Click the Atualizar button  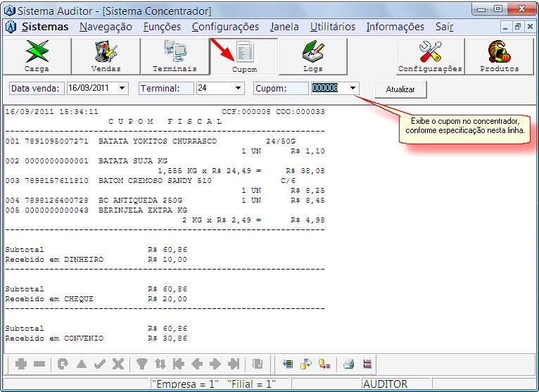coord(400,89)
